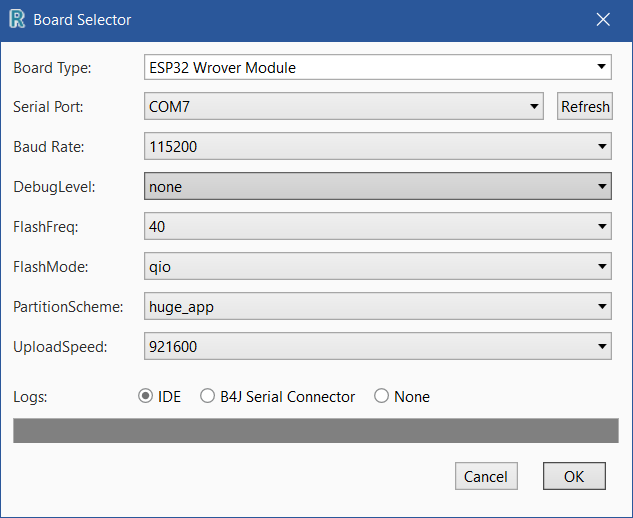Close the Board Selector dialog

click(x=603, y=19)
